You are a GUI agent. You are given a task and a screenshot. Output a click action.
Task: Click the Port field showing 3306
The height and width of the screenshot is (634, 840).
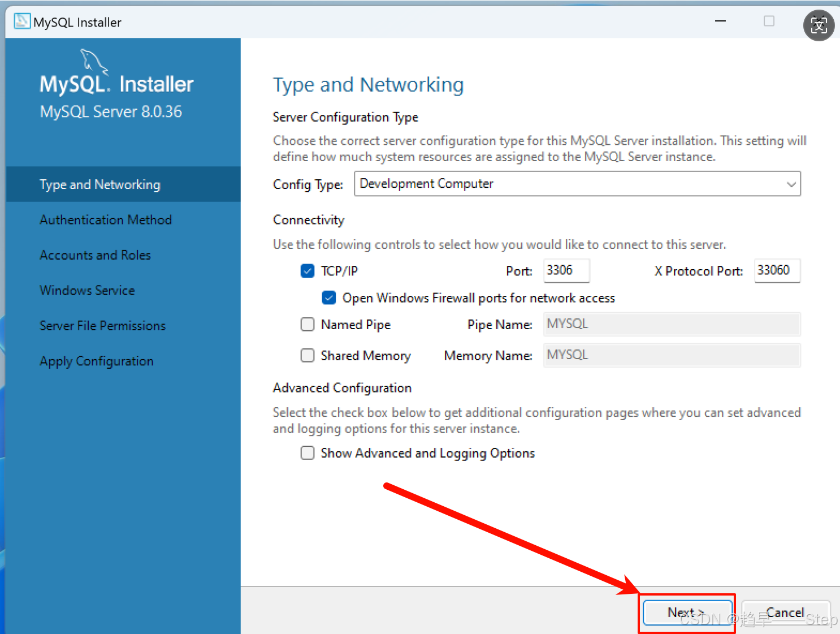pyautogui.click(x=566, y=270)
